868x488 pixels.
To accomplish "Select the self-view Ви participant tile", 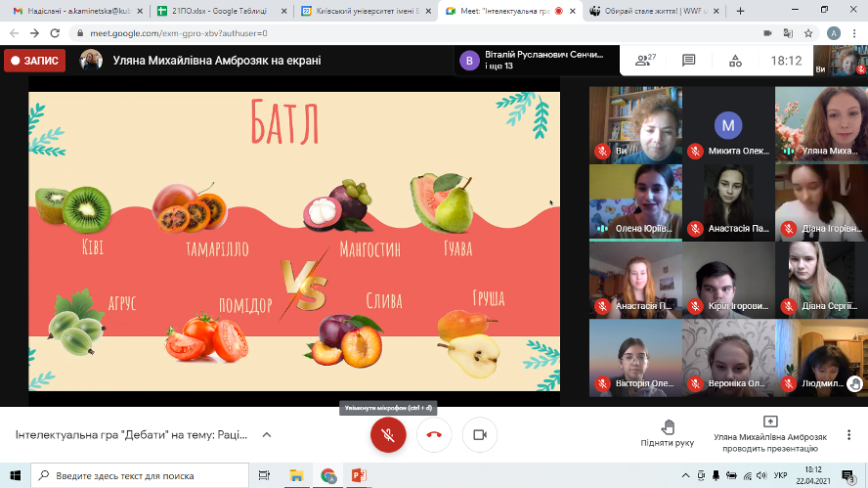I will (x=635, y=124).
